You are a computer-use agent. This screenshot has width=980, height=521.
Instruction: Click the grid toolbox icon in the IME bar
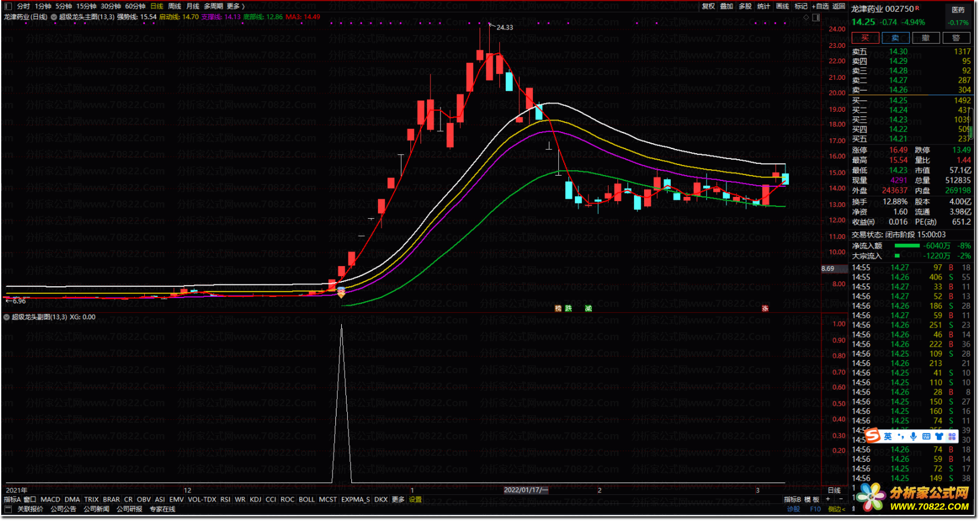(x=952, y=436)
